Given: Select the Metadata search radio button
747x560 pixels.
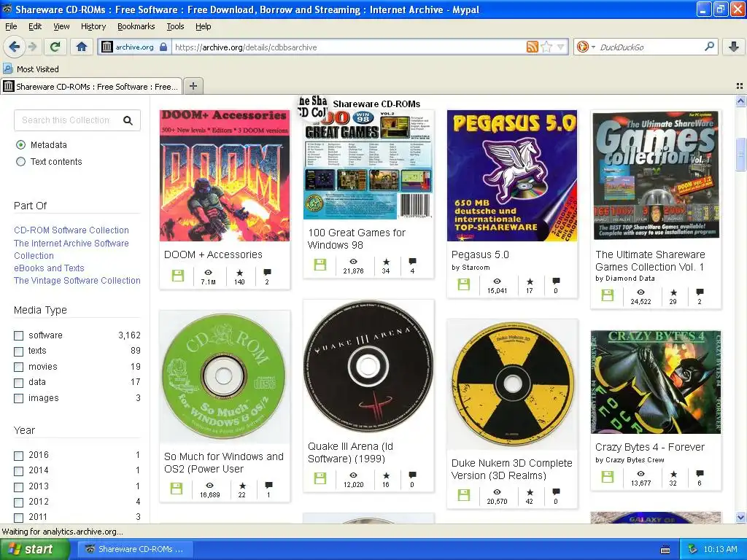Looking at the screenshot, I should pos(20,145).
